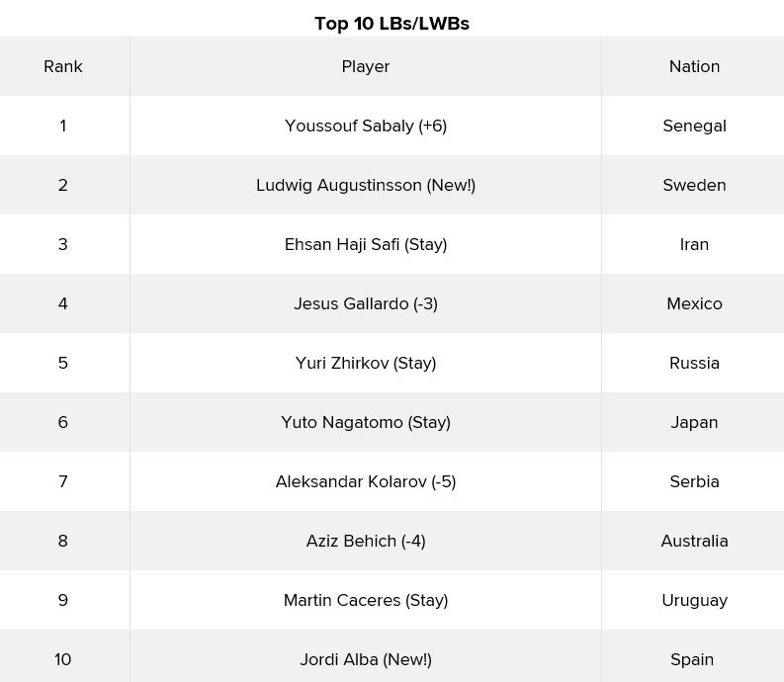Click the Nation column header
Screen dimensions: 784x682
click(694, 66)
